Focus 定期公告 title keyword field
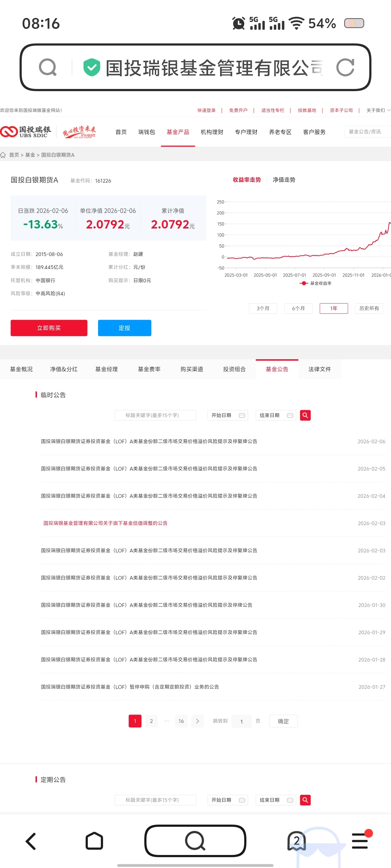 coord(155,800)
